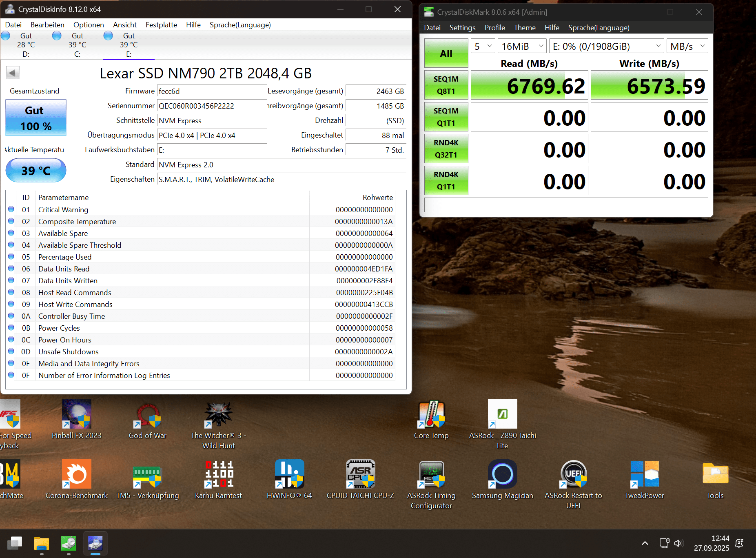This screenshot has height=558, width=756.
Task: Open the ASRock Z890 Taichi Lite file
Action: 503,425
